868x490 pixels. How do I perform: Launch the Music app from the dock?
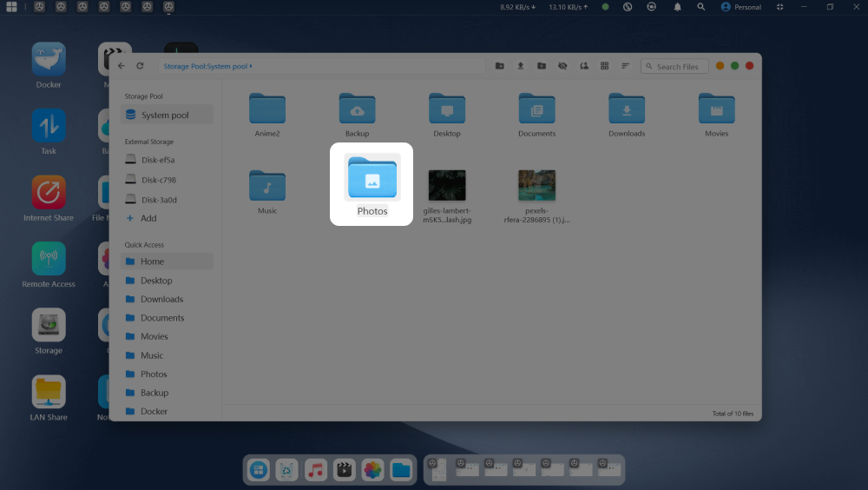click(x=316, y=470)
